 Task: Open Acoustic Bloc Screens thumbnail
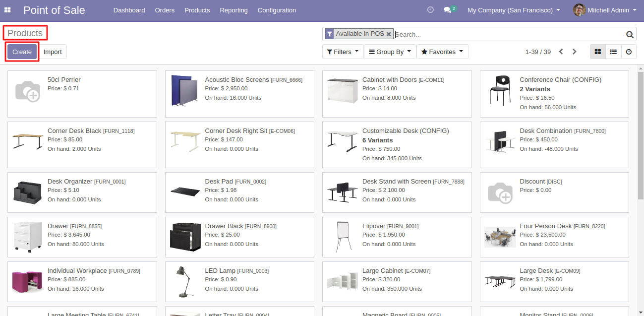coord(184,90)
